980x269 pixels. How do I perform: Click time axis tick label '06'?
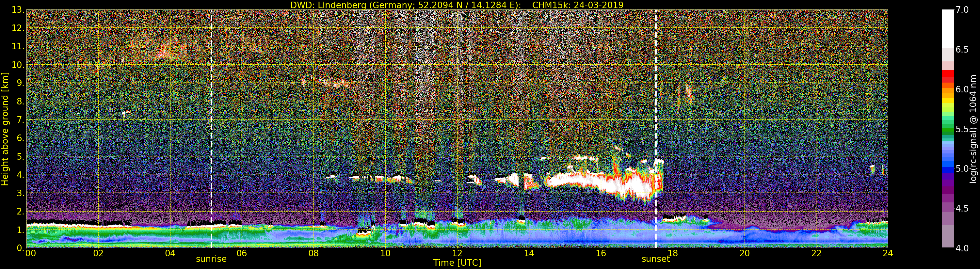click(242, 253)
